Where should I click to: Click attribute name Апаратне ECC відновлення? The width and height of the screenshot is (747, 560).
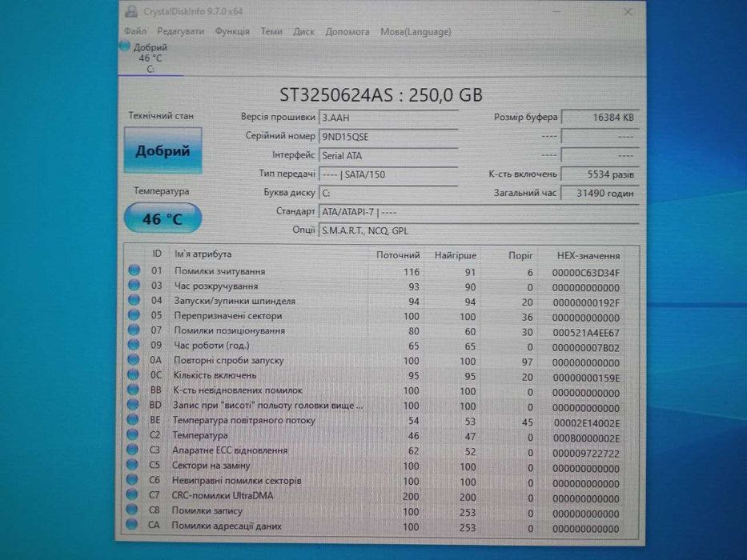[x=230, y=450]
